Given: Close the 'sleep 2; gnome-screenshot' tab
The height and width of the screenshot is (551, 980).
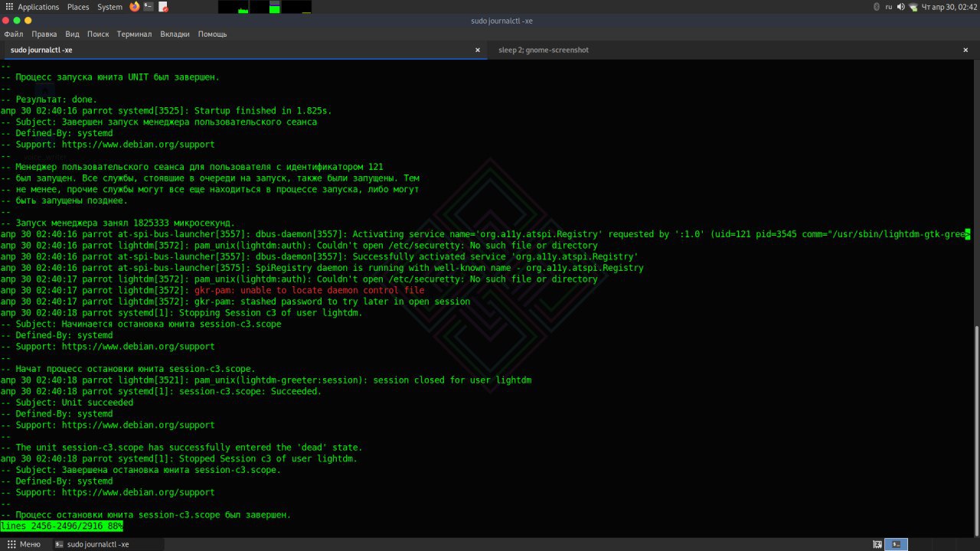Looking at the screenshot, I should tap(965, 50).
